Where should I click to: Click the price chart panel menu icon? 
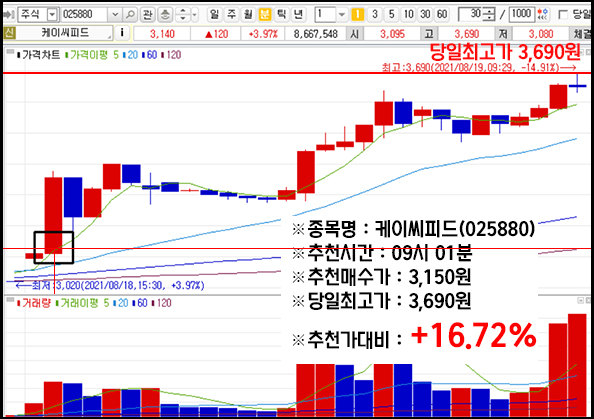(x=10, y=52)
